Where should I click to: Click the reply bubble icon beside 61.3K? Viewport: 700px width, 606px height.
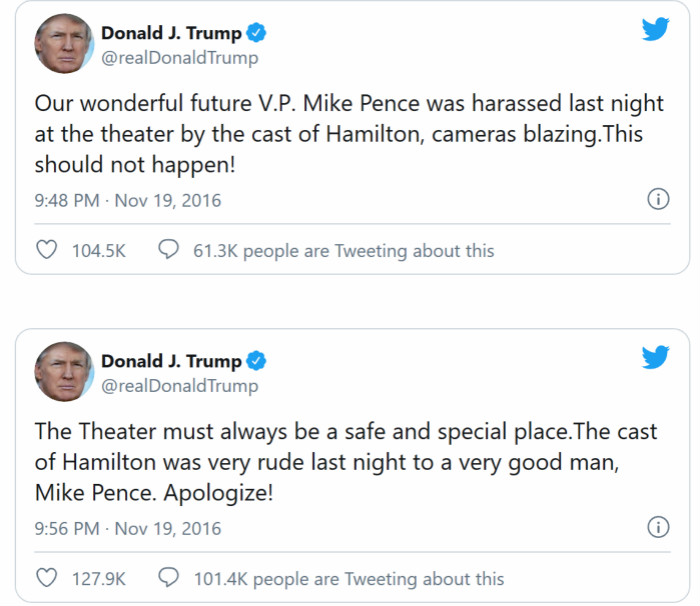click(169, 250)
